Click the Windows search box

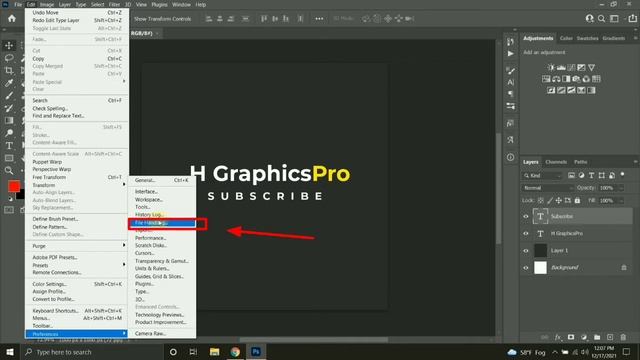tap(91, 352)
